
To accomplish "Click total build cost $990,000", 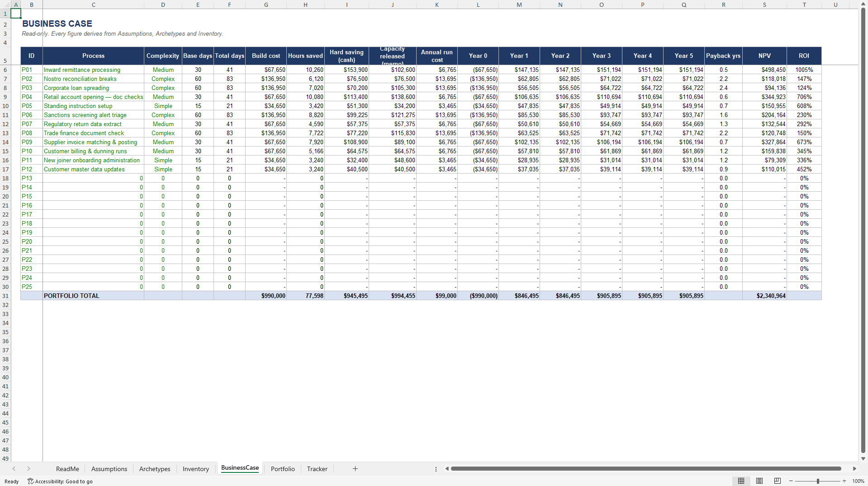I will [266, 296].
